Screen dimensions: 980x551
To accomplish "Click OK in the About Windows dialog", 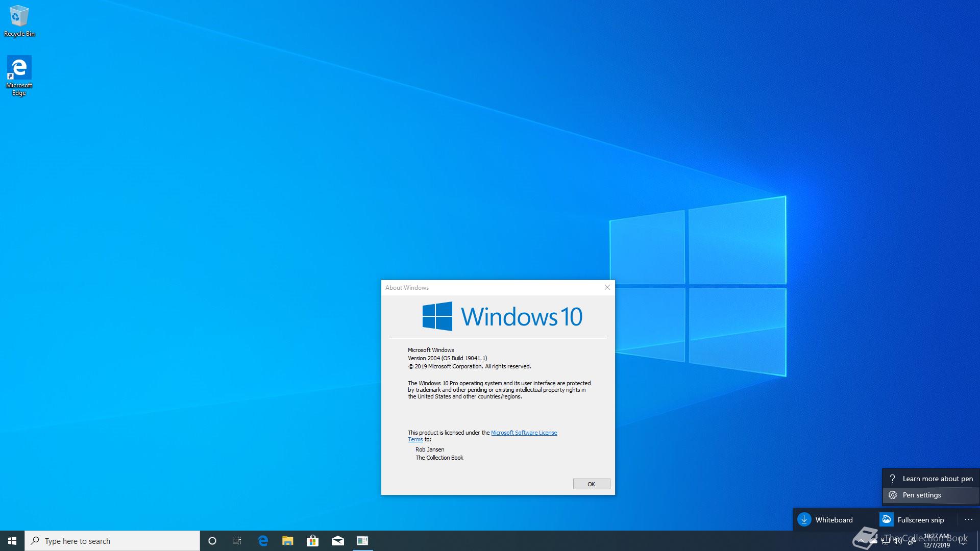I will pyautogui.click(x=592, y=484).
